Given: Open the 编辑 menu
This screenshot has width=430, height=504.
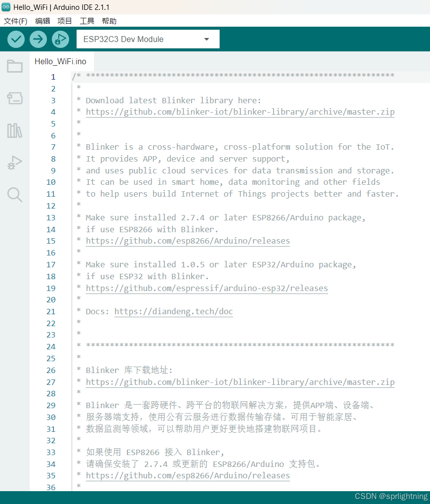Looking at the screenshot, I should (x=42, y=21).
